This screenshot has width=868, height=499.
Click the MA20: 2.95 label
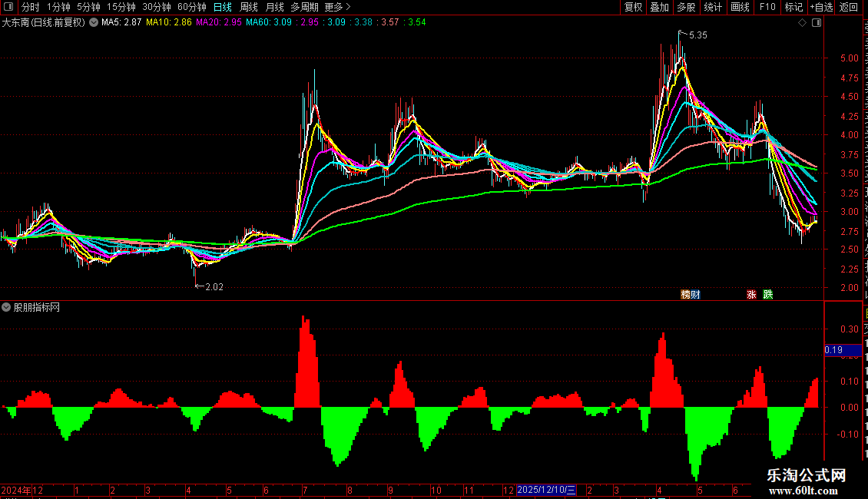[219, 22]
